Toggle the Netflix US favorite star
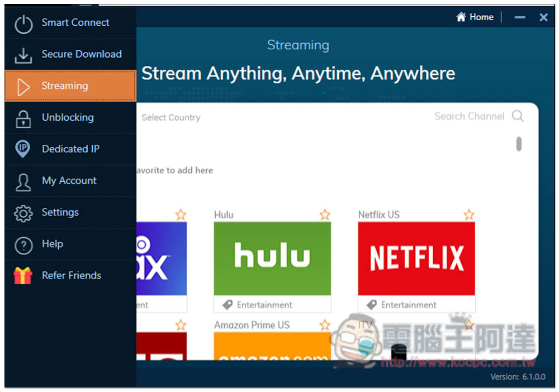 pos(469,214)
